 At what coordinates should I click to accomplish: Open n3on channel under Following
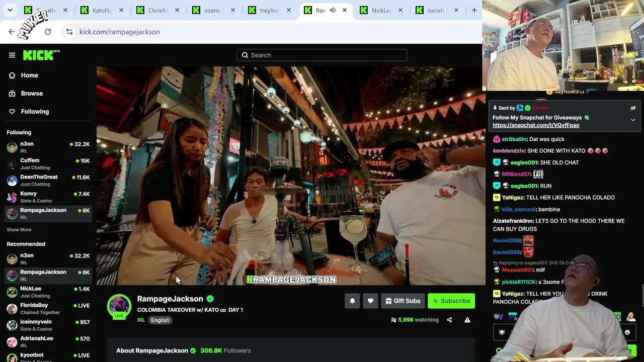point(48,147)
